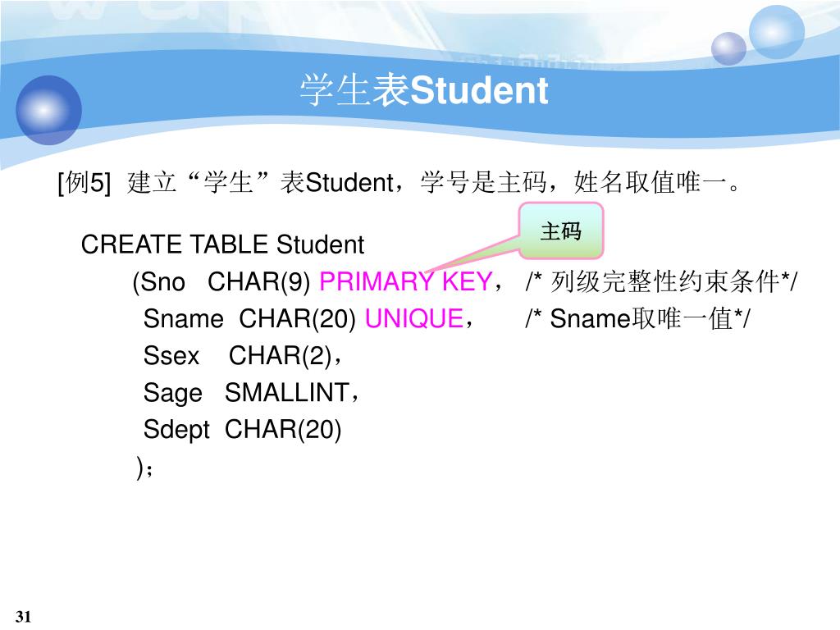Click the Ssex CHAR(2) line
The image size is (840, 630).
pos(242,356)
